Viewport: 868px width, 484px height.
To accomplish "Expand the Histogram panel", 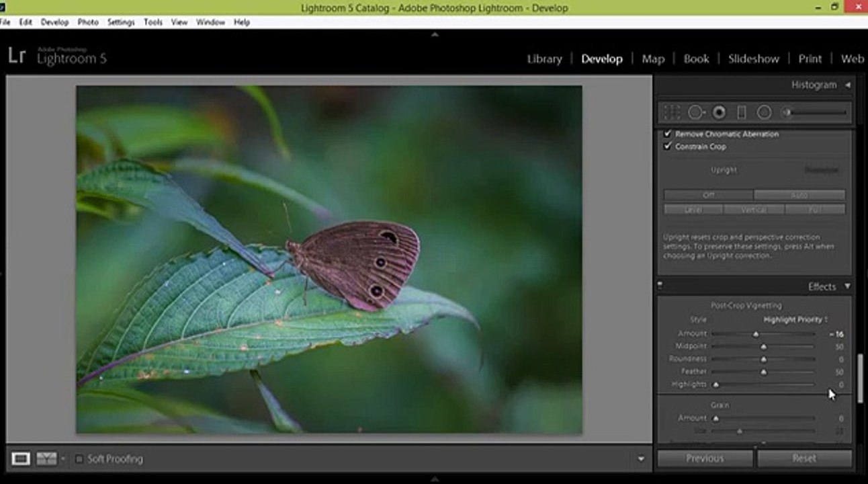I will (x=848, y=85).
